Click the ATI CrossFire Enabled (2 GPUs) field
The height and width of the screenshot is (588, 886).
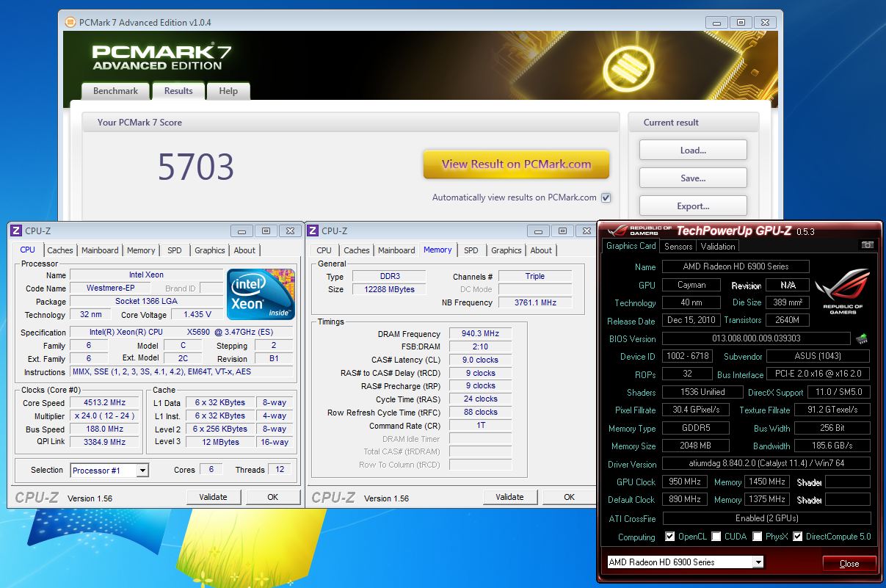766,518
